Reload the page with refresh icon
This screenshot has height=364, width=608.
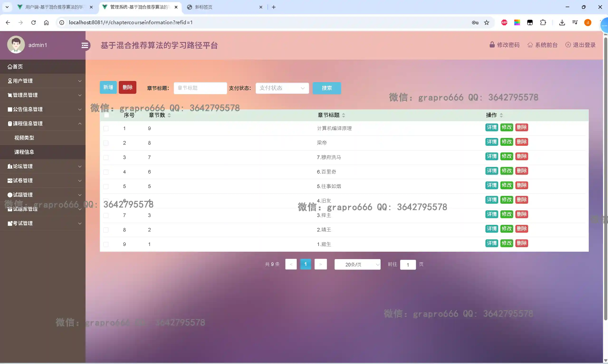click(x=33, y=23)
